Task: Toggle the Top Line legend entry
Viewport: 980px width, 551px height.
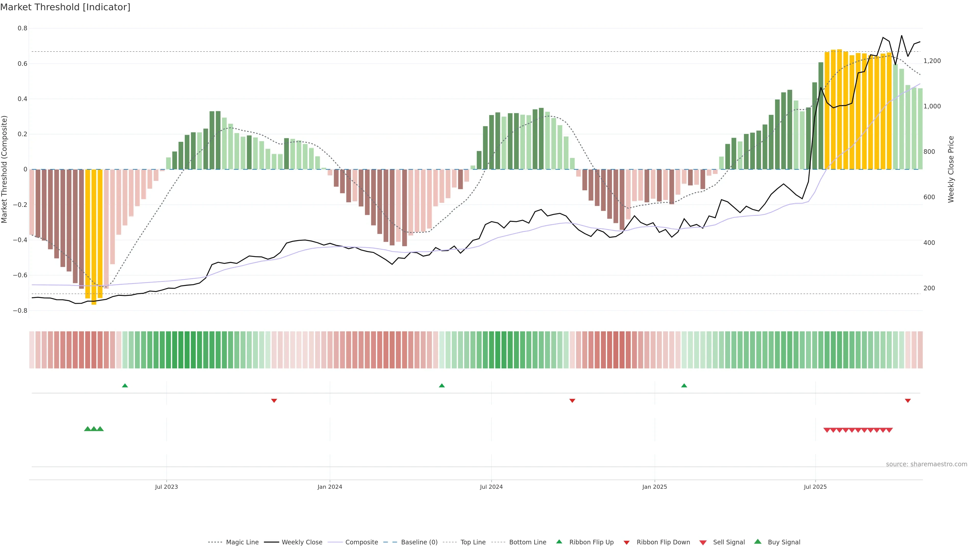Action: pos(473,542)
